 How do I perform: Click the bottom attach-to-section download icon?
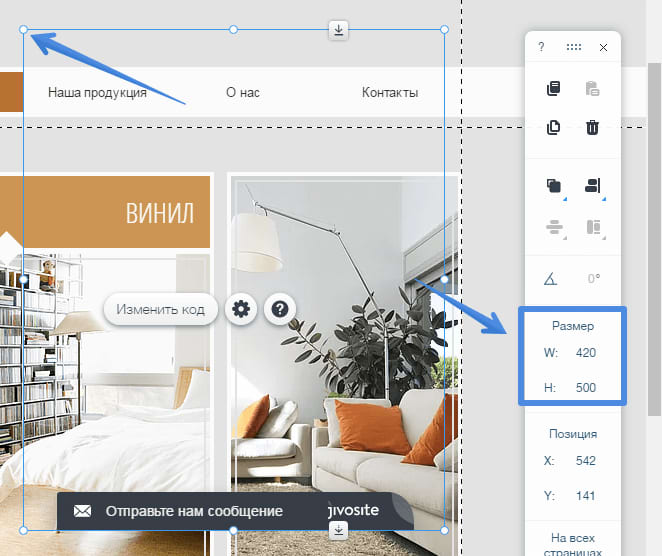point(339,530)
